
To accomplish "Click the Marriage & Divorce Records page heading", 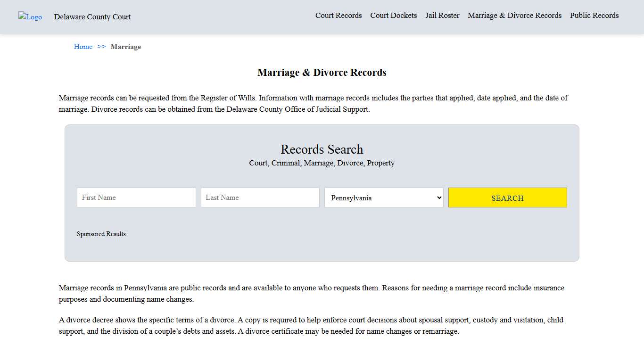I will click(322, 72).
